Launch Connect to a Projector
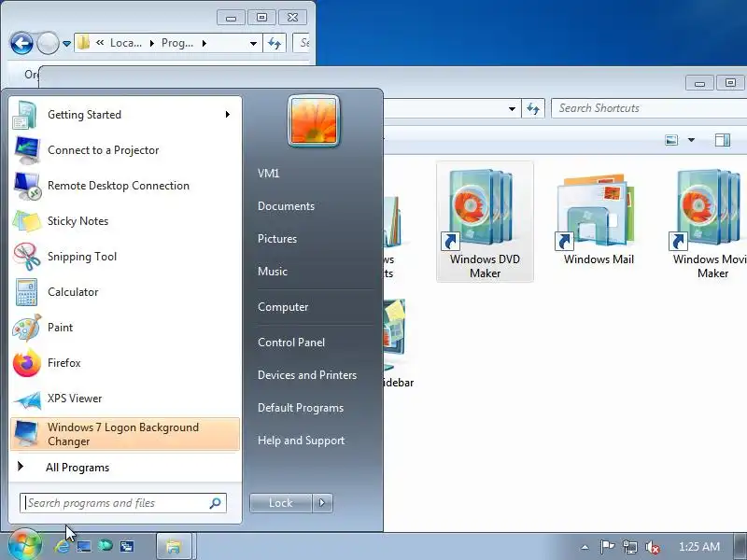The height and width of the screenshot is (560, 747). pos(125,150)
